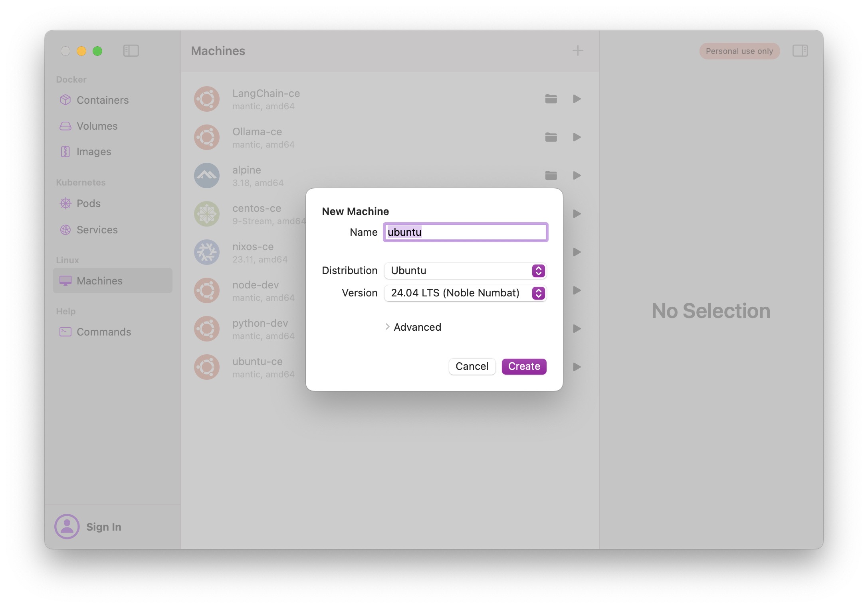This screenshot has width=868, height=608.
Task: Select the python-dev machine name
Action: [260, 323]
